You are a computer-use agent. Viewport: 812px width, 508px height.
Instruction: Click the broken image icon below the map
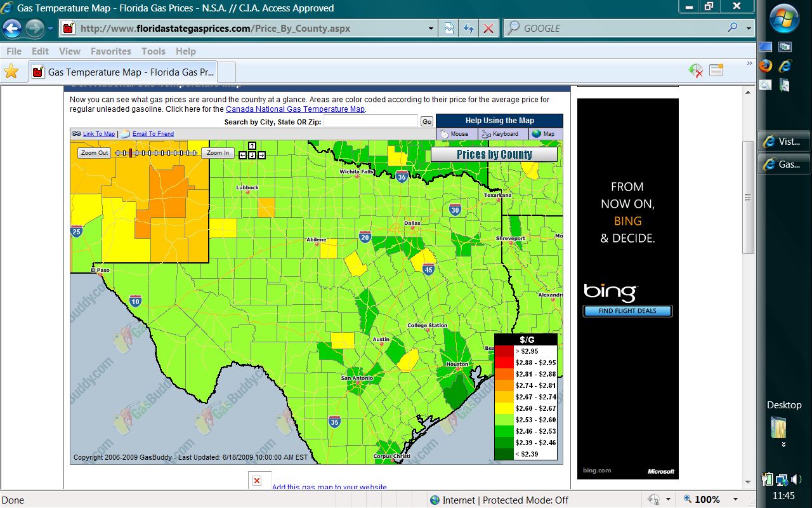click(x=257, y=481)
